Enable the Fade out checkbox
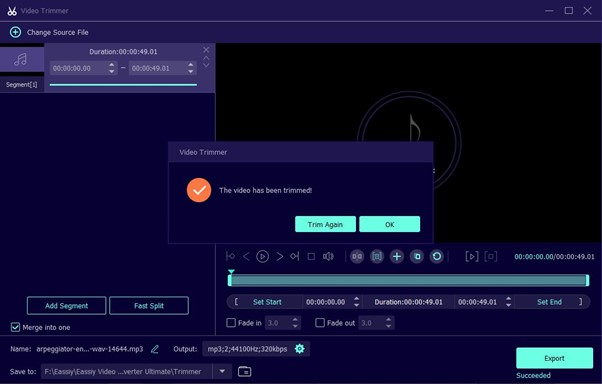602x384 pixels. [320, 323]
